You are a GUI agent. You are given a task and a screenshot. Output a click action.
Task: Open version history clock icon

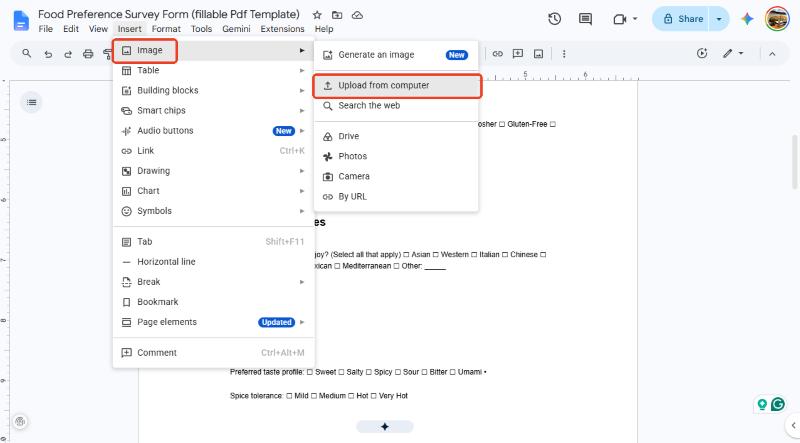(555, 19)
